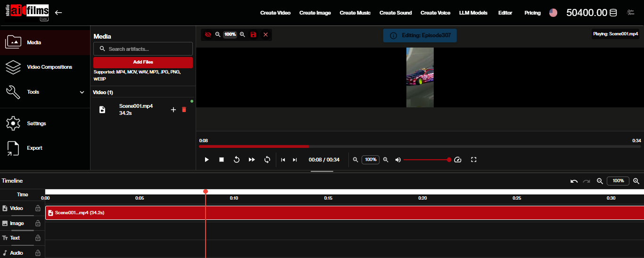
Task: Toggle preview visibility eye icon
Action: (x=208, y=34)
